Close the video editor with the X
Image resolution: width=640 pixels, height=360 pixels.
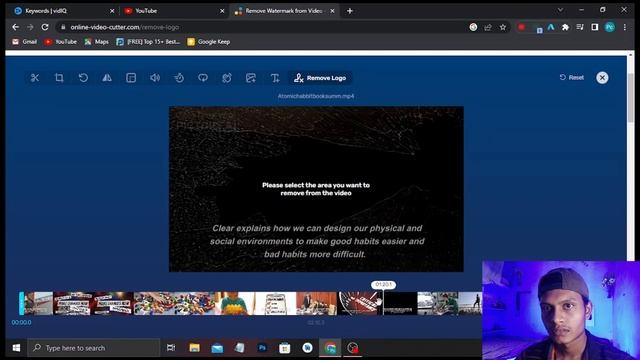pyautogui.click(x=602, y=78)
